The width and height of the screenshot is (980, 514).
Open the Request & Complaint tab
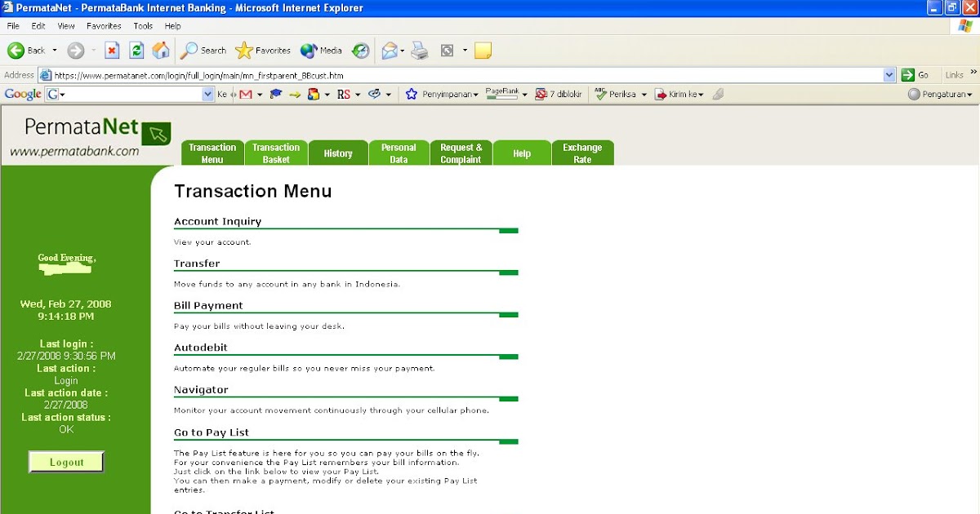click(x=461, y=153)
